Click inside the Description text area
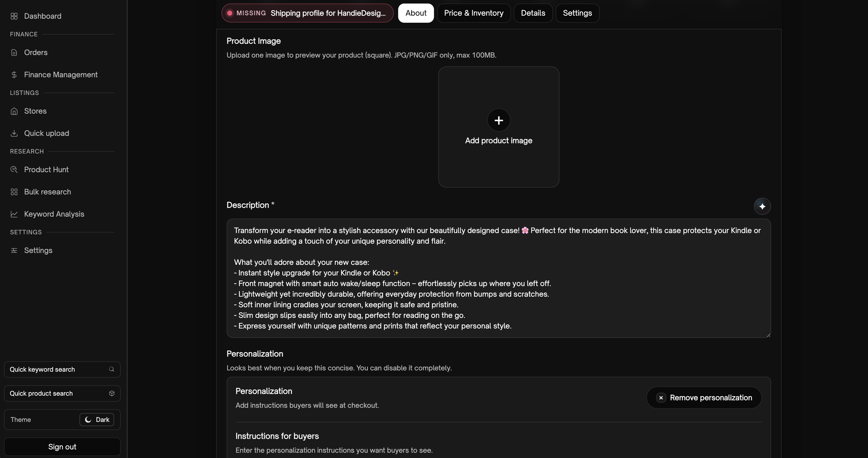868x458 pixels. [x=498, y=278]
